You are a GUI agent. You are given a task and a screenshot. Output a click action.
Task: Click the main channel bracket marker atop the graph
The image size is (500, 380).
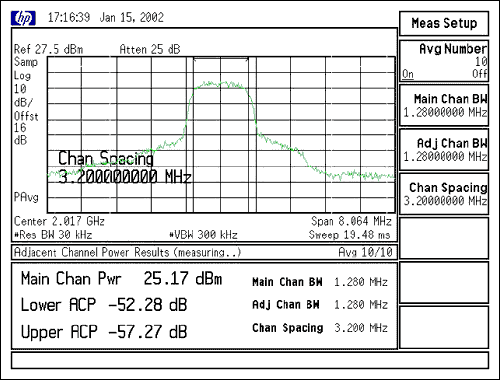[221, 59]
